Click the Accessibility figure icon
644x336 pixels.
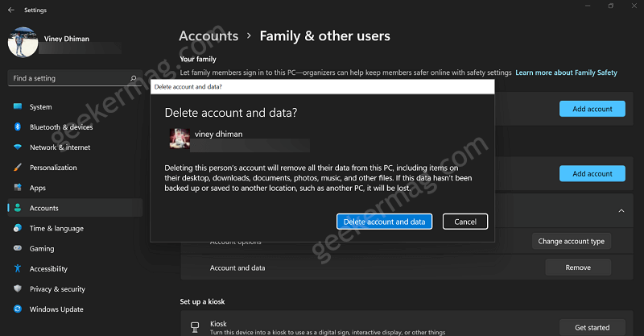click(x=18, y=268)
